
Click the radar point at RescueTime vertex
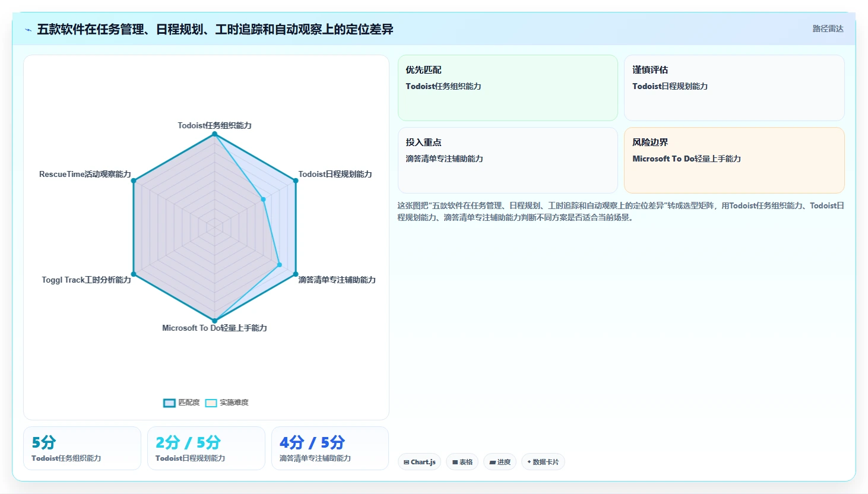[134, 180]
